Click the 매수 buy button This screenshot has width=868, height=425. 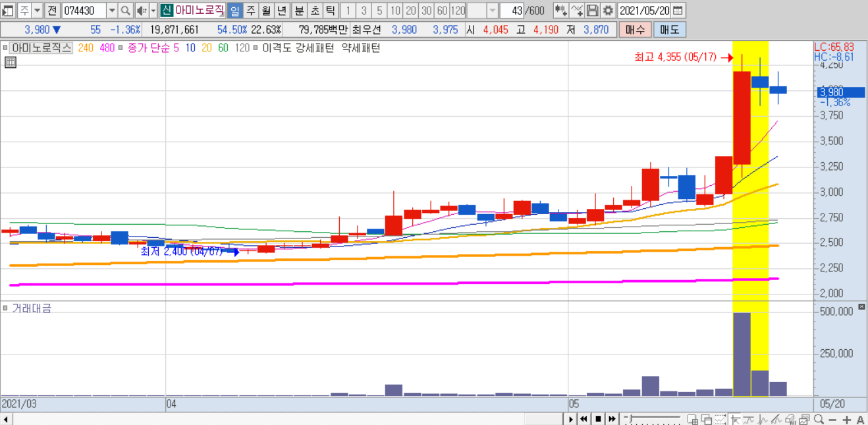pyautogui.click(x=635, y=30)
